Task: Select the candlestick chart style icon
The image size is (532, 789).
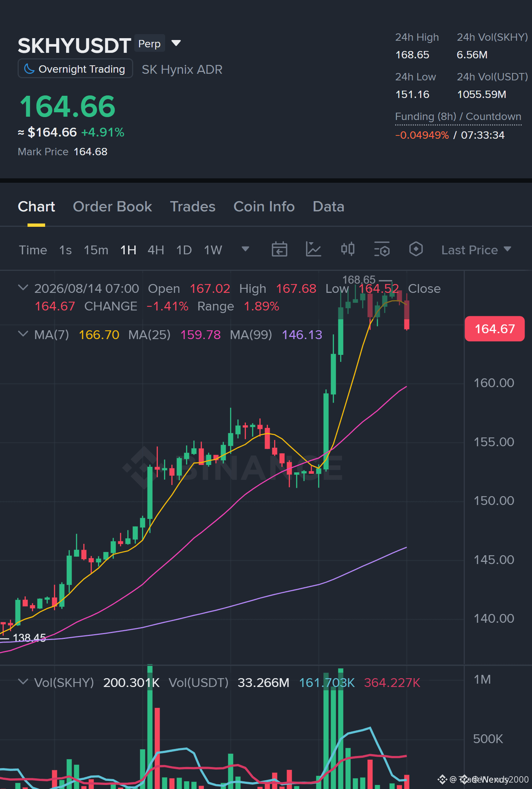Action: 347,250
